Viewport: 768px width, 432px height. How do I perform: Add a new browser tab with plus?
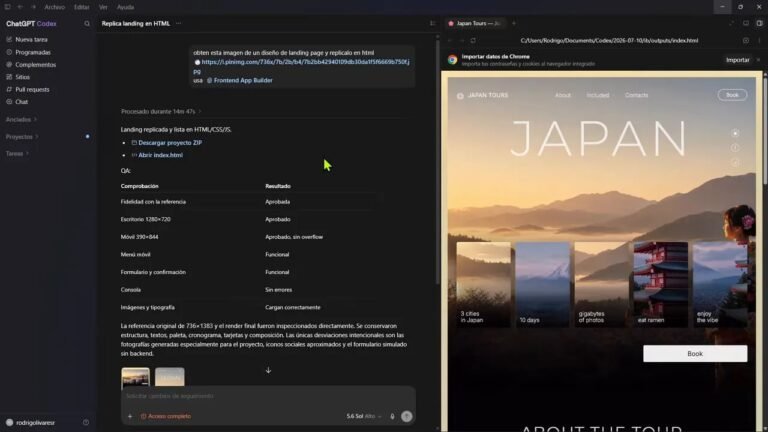[x=514, y=23]
